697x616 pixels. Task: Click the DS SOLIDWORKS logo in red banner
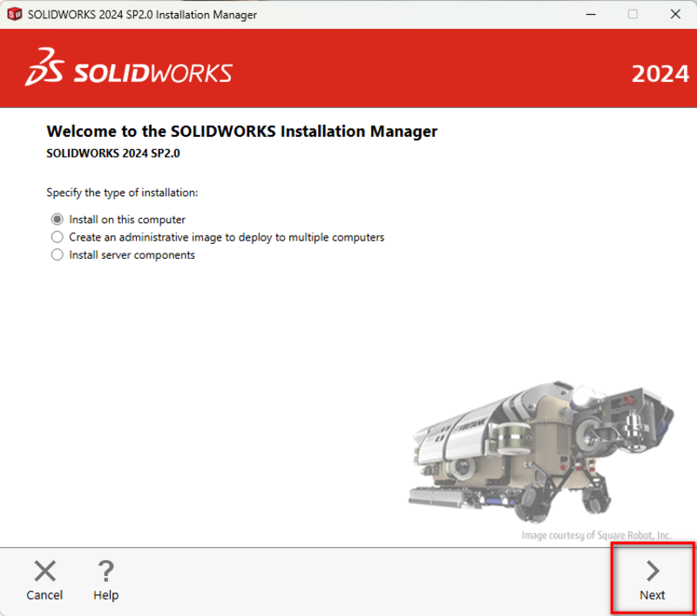pyautogui.click(x=129, y=68)
